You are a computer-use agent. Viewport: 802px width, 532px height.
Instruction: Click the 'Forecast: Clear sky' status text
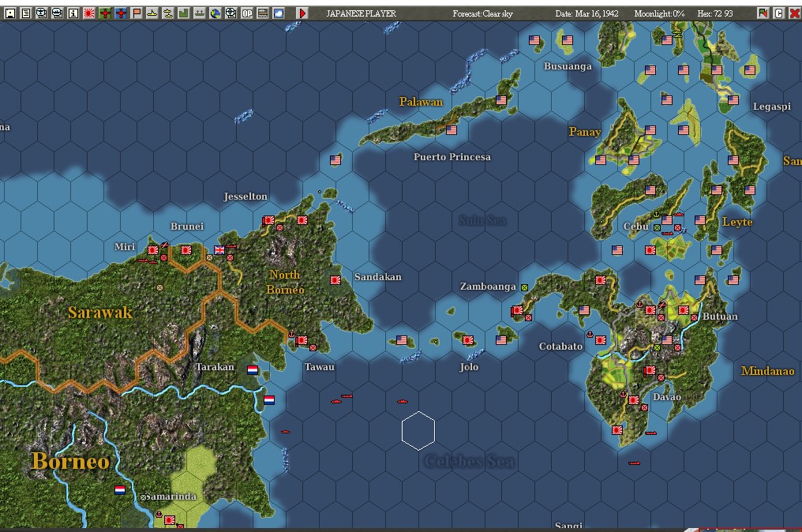pos(482,13)
